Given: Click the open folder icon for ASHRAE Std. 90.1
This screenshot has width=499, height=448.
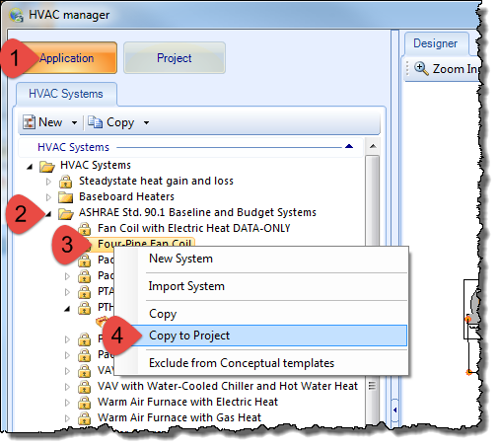Looking at the screenshot, I should 65,213.
